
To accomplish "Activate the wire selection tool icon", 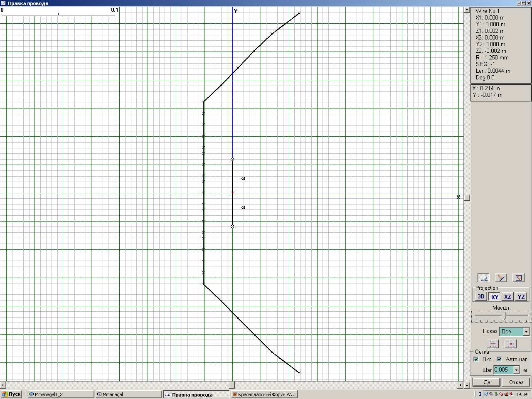I will (x=484, y=278).
